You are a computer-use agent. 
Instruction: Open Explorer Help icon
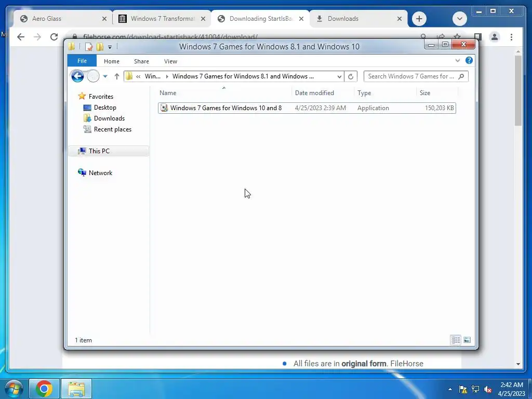point(469,60)
